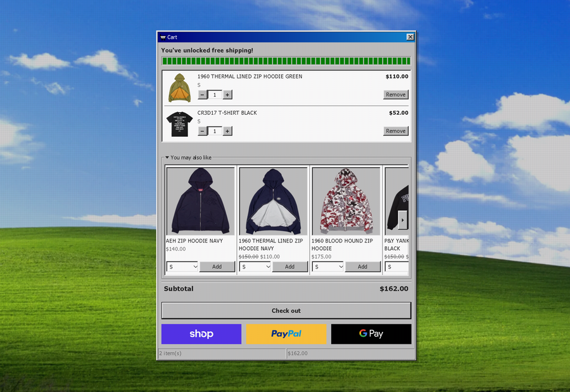
Task: Click the CR3D17 T-SHIRT BLACK product name
Action: [227, 113]
